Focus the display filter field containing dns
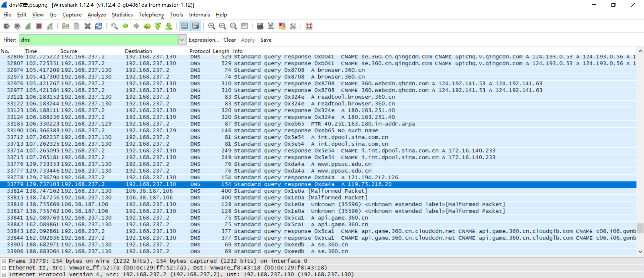This screenshot has width=644, height=278. pos(99,40)
